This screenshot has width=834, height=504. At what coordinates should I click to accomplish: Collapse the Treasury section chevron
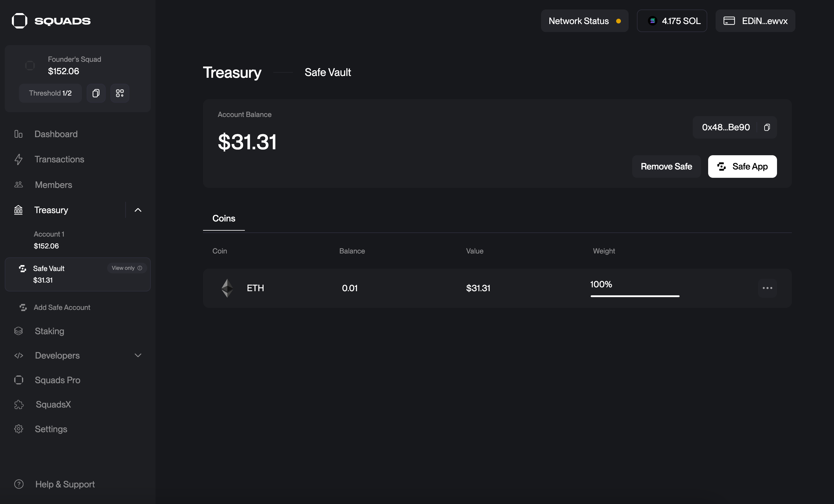tap(138, 210)
